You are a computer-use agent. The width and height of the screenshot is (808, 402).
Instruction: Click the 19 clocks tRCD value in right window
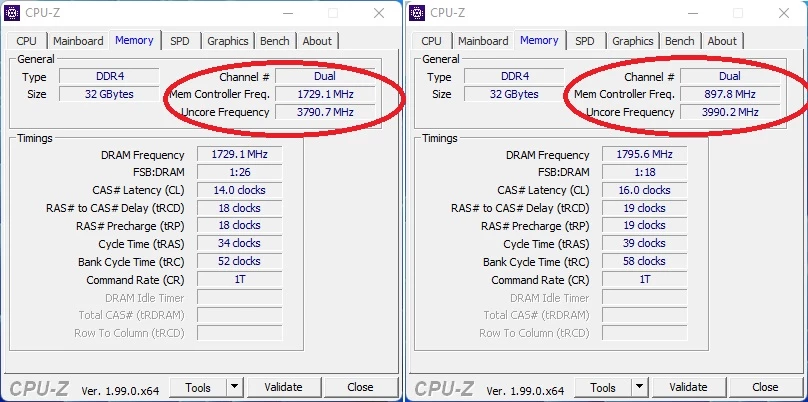[645, 208]
